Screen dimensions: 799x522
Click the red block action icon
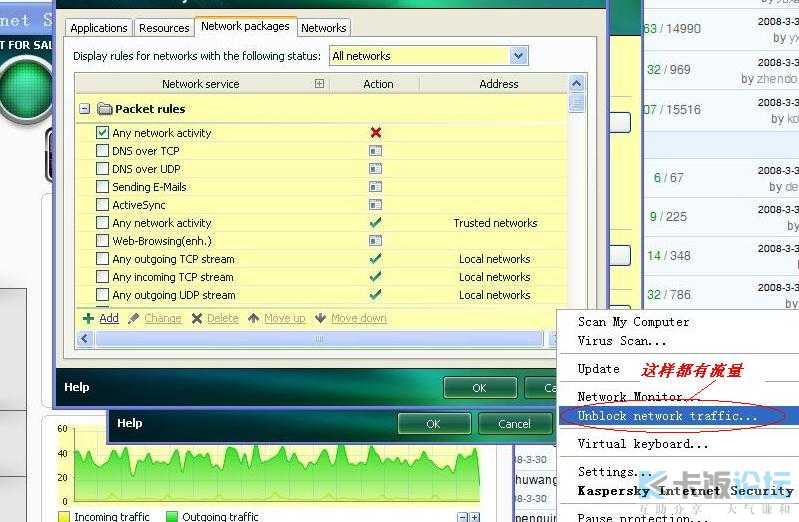coord(376,133)
